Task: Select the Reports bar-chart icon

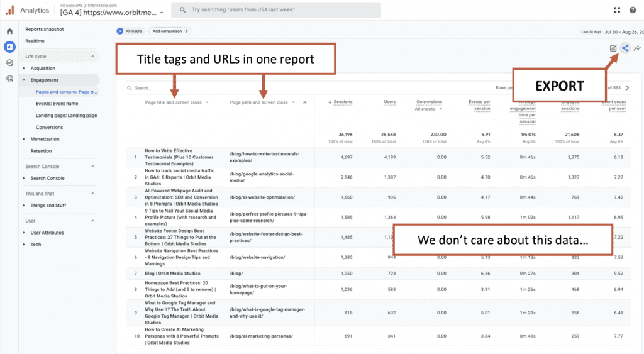Action: 9,47
